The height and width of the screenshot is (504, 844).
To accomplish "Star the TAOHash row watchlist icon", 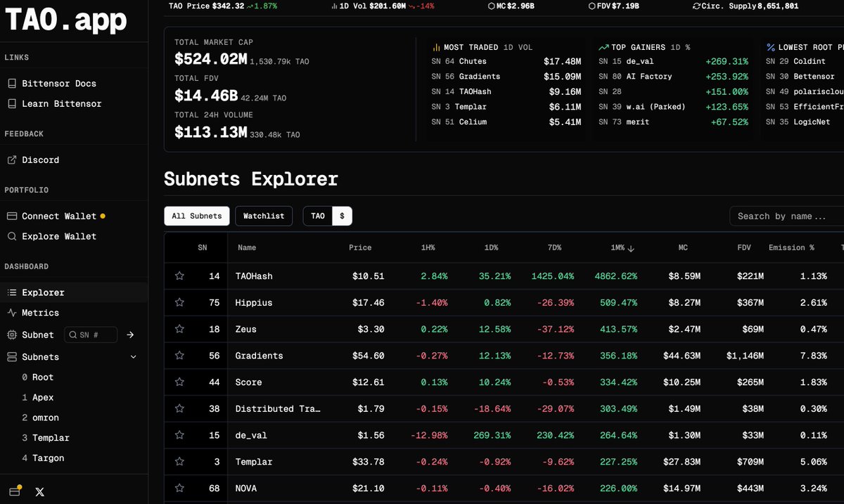I will pos(179,276).
